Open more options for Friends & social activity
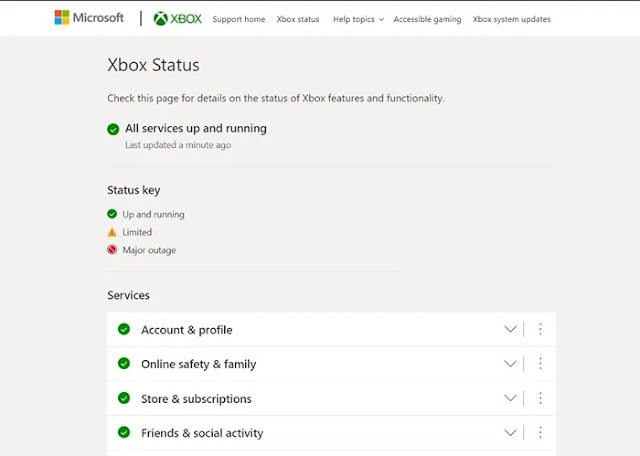The width and height of the screenshot is (640, 456). (x=540, y=432)
